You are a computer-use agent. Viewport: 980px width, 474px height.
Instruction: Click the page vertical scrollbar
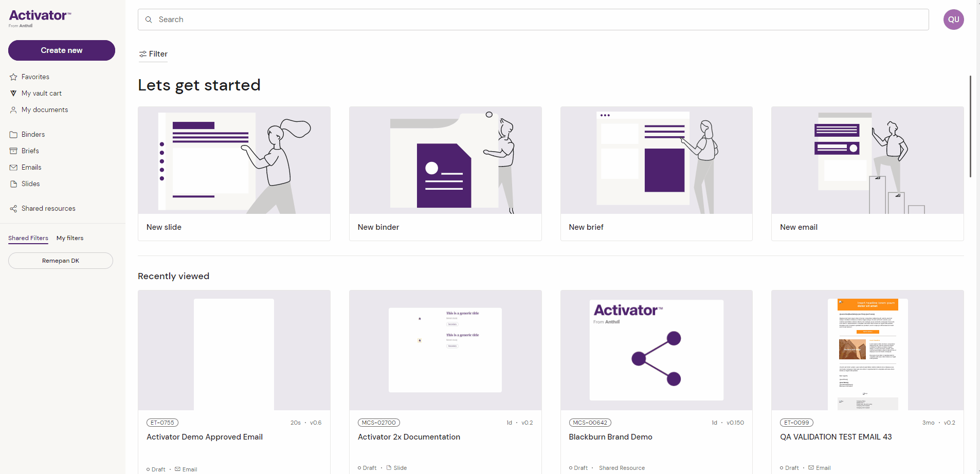(970, 126)
